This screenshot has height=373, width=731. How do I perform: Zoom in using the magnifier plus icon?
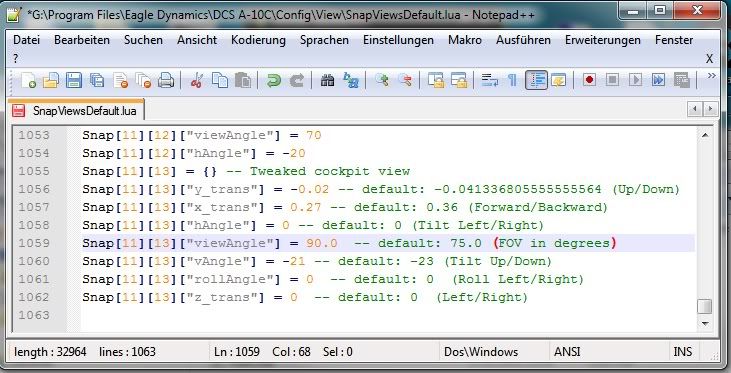click(x=382, y=80)
